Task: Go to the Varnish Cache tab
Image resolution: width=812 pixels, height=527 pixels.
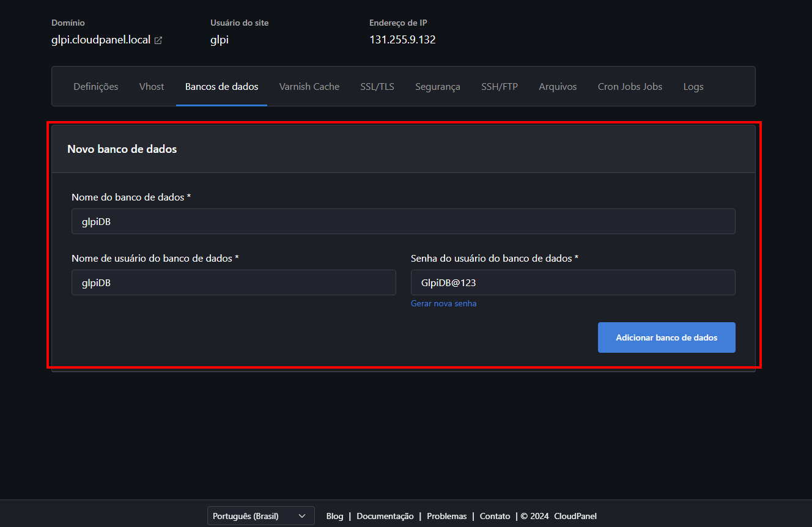Action: pos(309,87)
